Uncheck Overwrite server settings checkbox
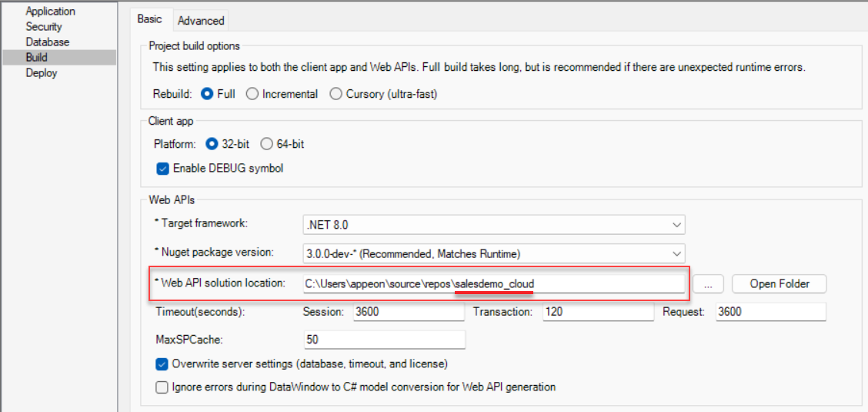868x412 pixels. click(x=162, y=364)
